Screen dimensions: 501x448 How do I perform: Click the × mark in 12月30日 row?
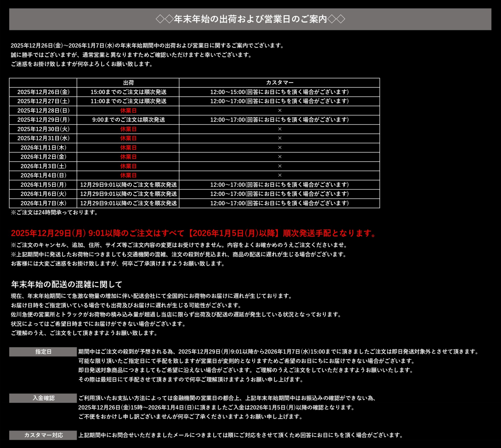[280, 129]
